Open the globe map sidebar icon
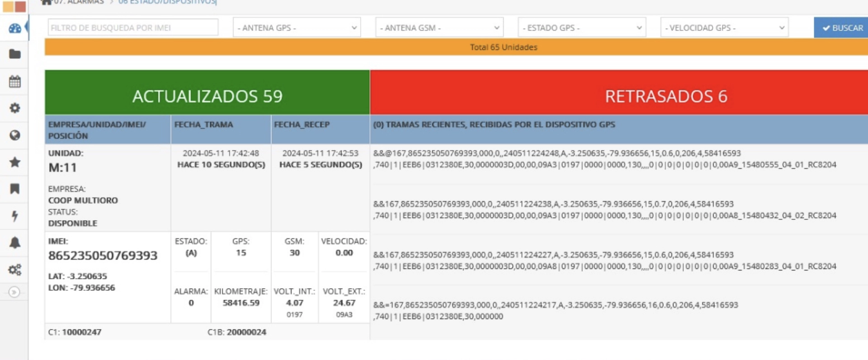The height and width of the screenshot is (360, 868). click(15, 135)
